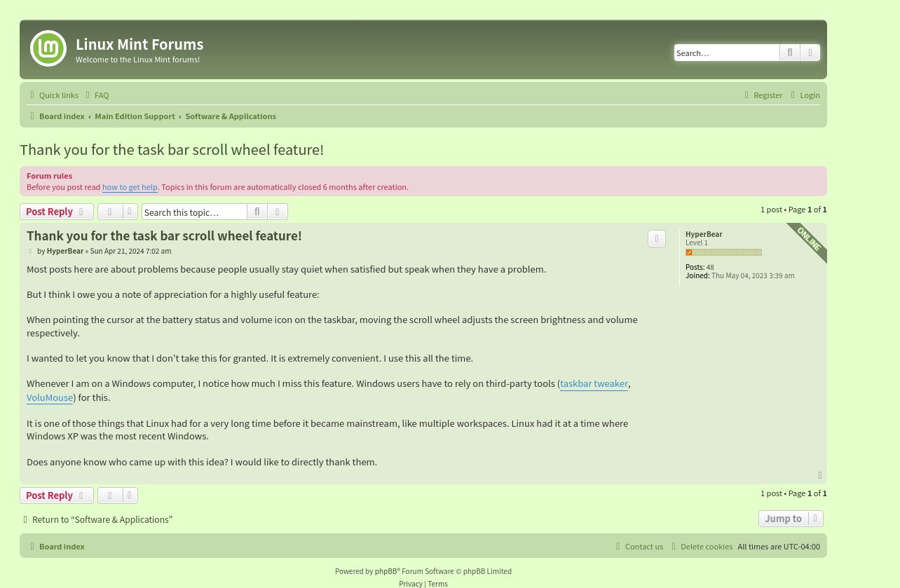Viewport: 900px width, 588px height.
Task: Click HyperBear's Level 1 rank image
Action: 723,252
